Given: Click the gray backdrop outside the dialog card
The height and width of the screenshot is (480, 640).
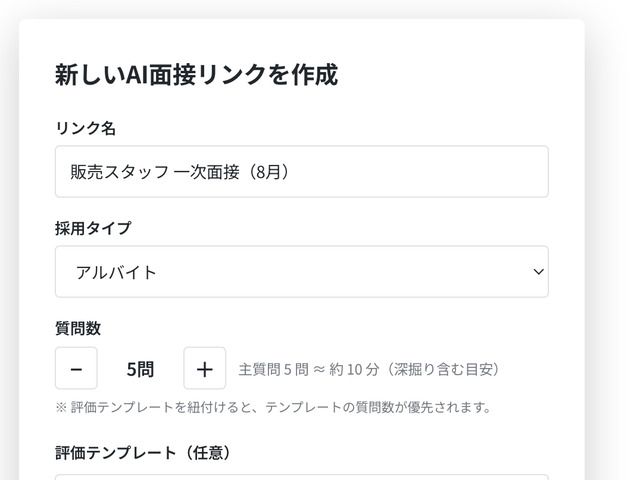Looking at the screenshot, I should pyautogui.click(x=612, y=245).
